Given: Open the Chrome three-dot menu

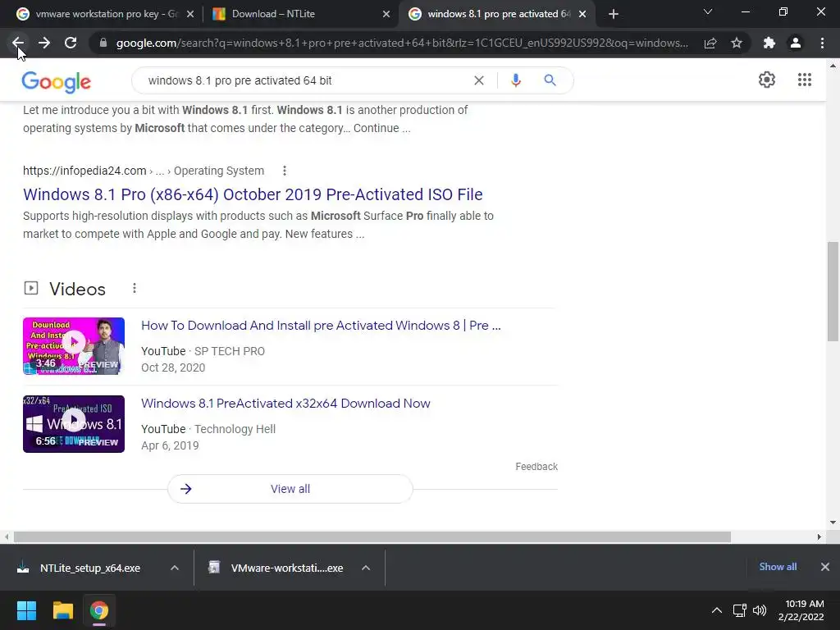Looking at the screenshot, I should point(822,43).
